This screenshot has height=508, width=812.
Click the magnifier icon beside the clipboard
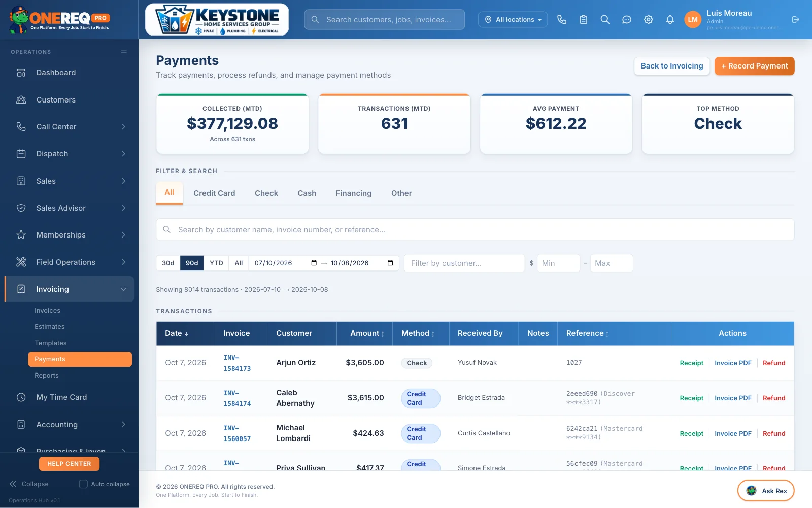click(x=605, y=19)
